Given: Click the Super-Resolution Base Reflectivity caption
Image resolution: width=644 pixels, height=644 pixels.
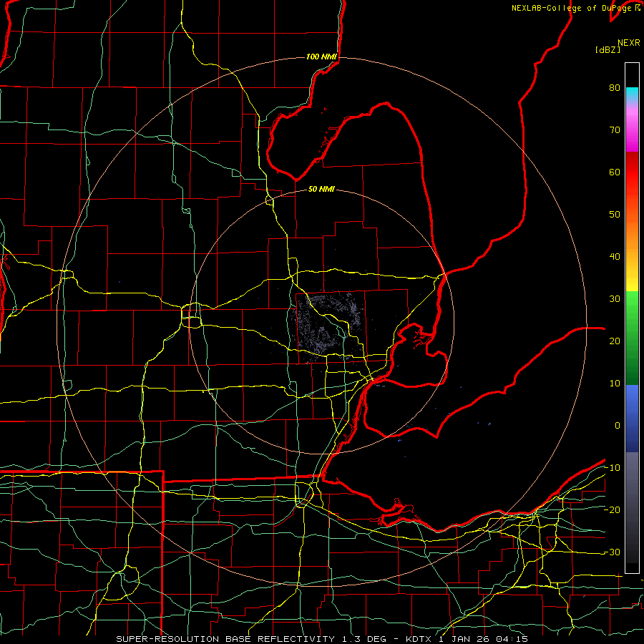Looking at the screenshot, I should (x=322, y=639).
